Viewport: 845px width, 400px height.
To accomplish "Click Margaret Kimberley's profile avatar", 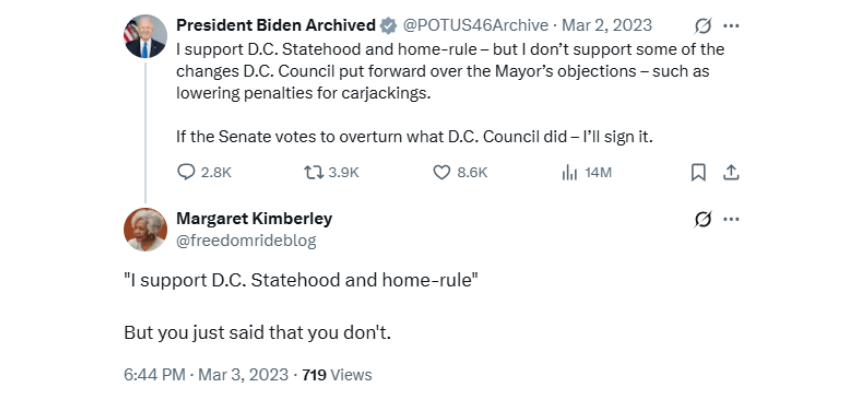I will [144, 229].
